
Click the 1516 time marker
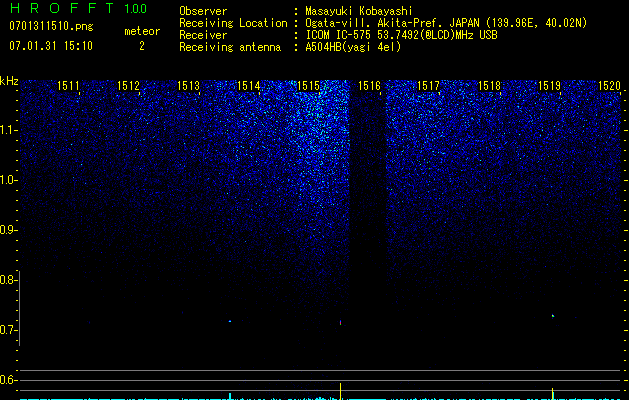[369, 86]
